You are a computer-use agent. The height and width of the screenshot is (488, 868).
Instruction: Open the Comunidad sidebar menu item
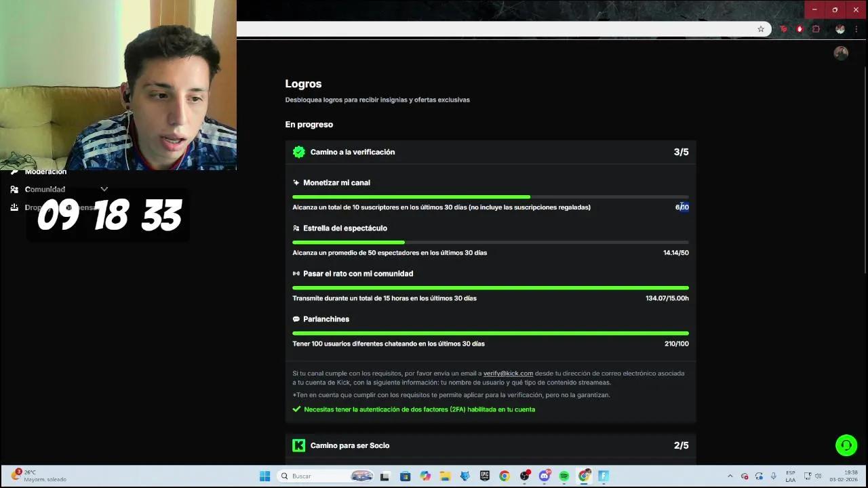tap(45, 189)
